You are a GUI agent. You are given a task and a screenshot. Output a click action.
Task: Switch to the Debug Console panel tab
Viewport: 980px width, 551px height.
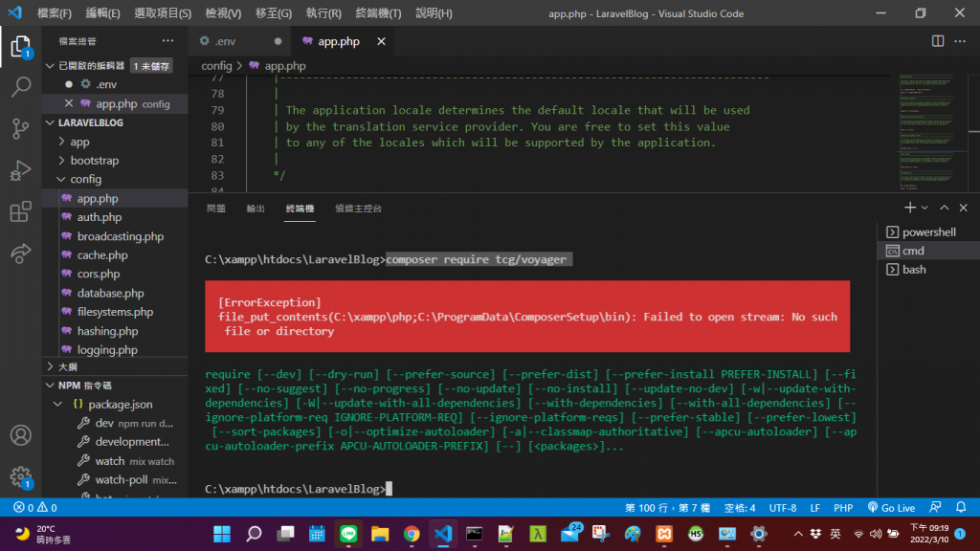(358, 208)
